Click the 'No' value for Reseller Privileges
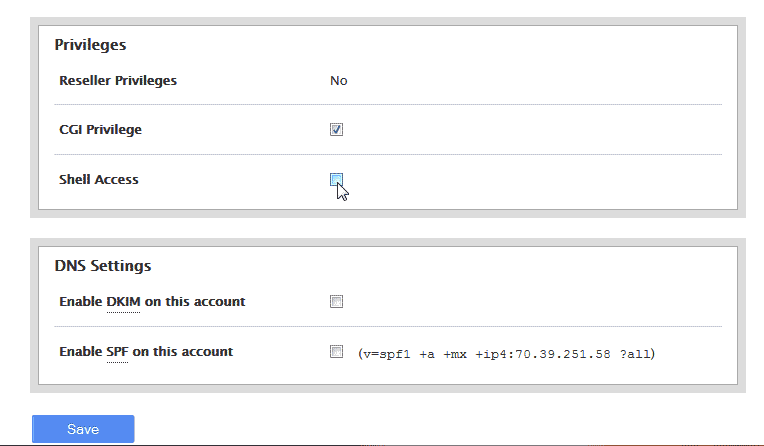The width and height of the screenshot is (764, 446). 339,81
